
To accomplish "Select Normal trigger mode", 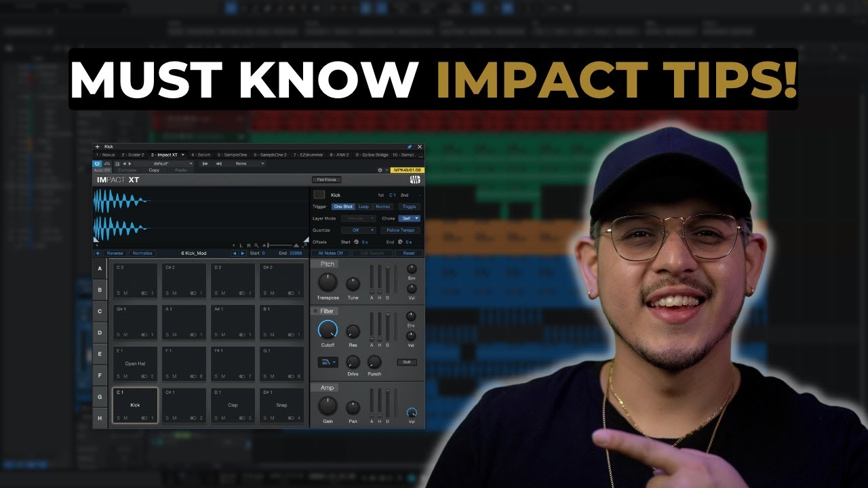I will (383, 207).
